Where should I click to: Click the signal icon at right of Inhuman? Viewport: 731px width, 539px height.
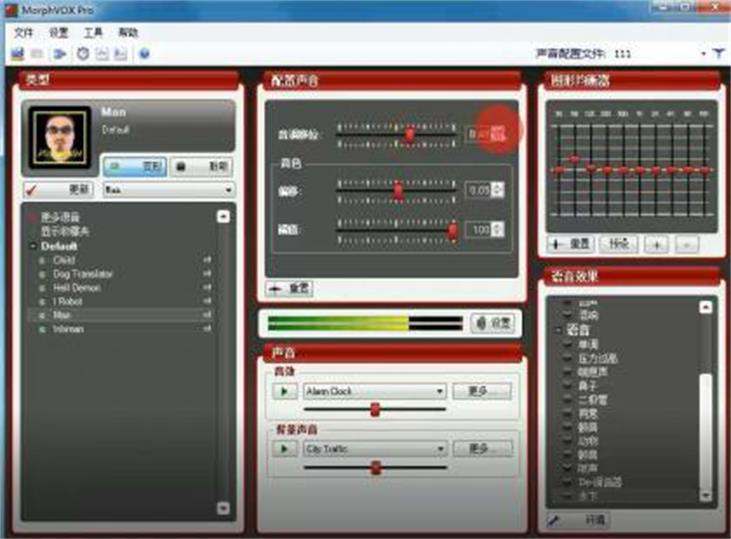pos(207,329)
